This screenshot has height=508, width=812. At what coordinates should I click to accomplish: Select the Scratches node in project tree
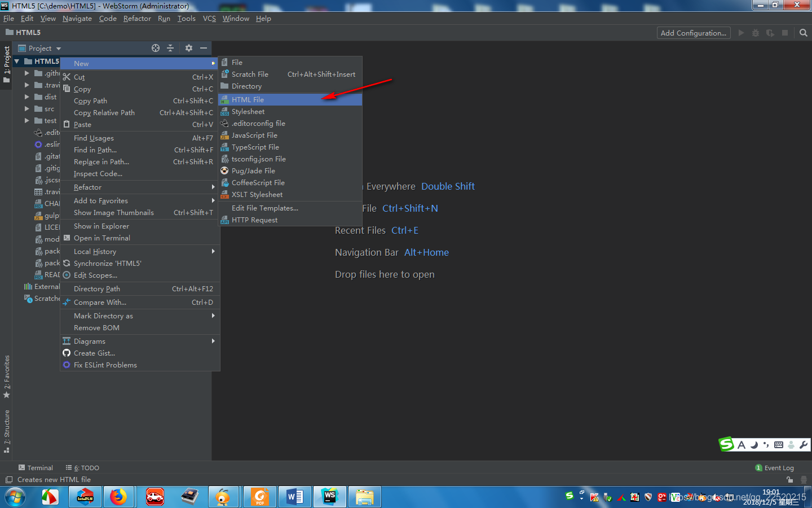pos(42,298)
